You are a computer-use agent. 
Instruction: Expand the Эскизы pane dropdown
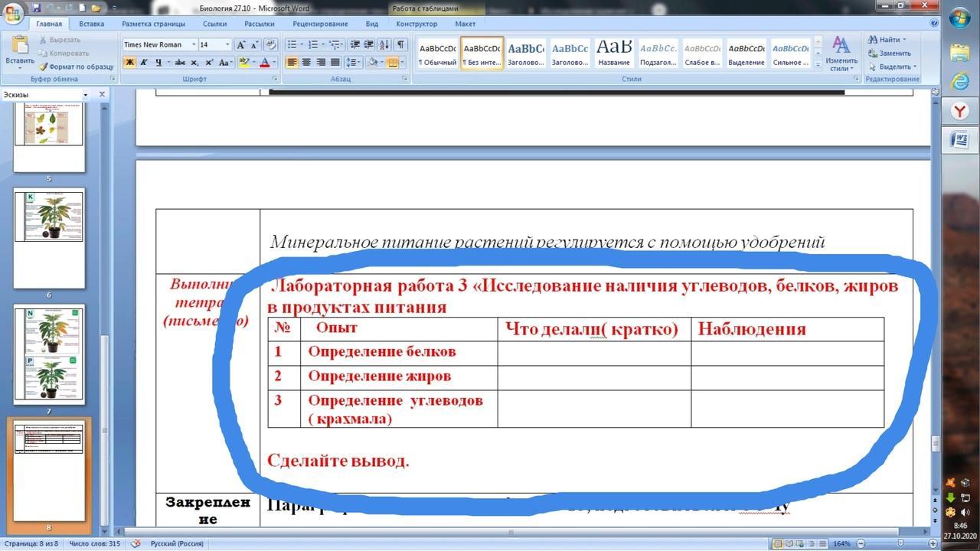coord(85,95)
